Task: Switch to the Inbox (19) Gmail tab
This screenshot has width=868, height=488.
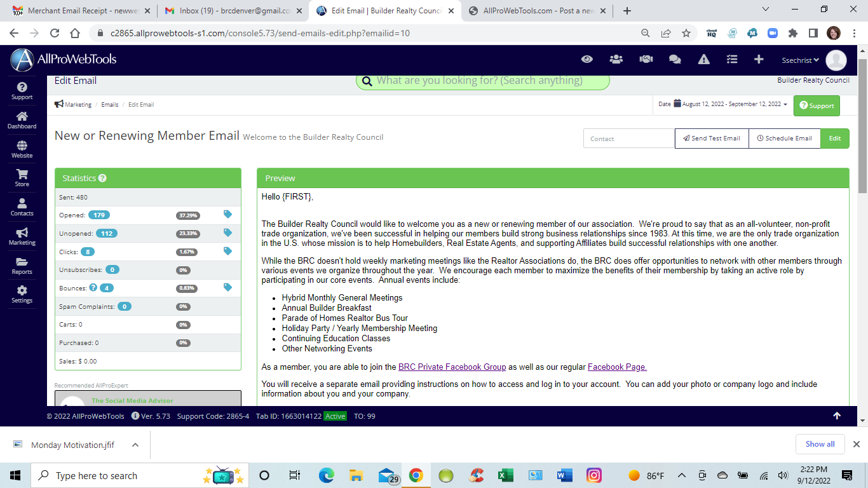Action: tap(234, 11)
